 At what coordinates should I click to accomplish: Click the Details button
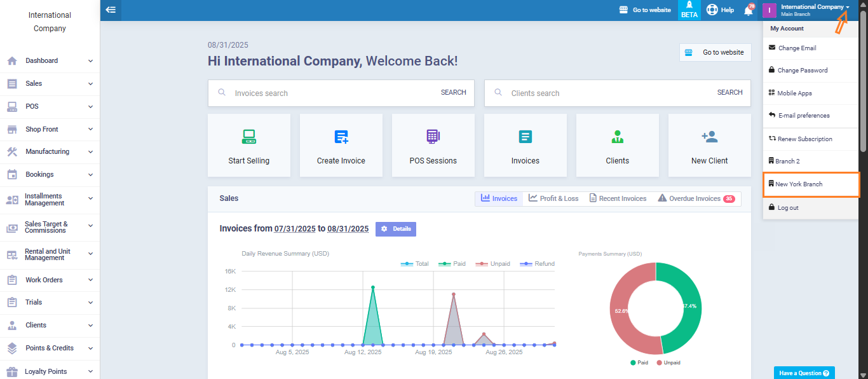(x=395, y=229)
